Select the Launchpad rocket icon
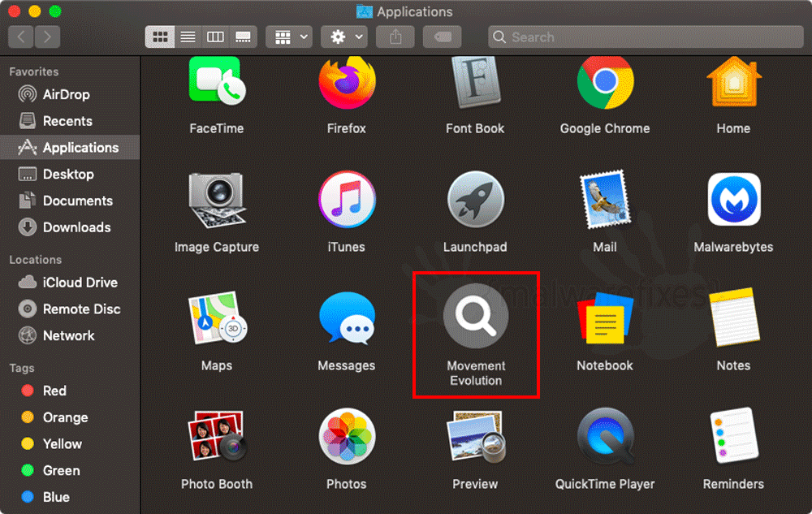The width and height of the screenshot is (812, 514). (x=475, y=199)
